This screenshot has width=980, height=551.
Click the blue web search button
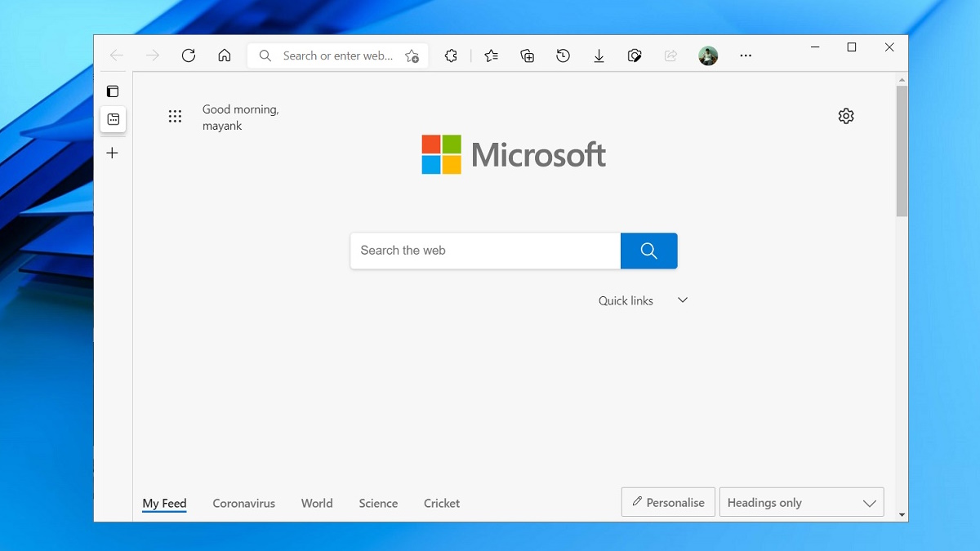point(649,251)
